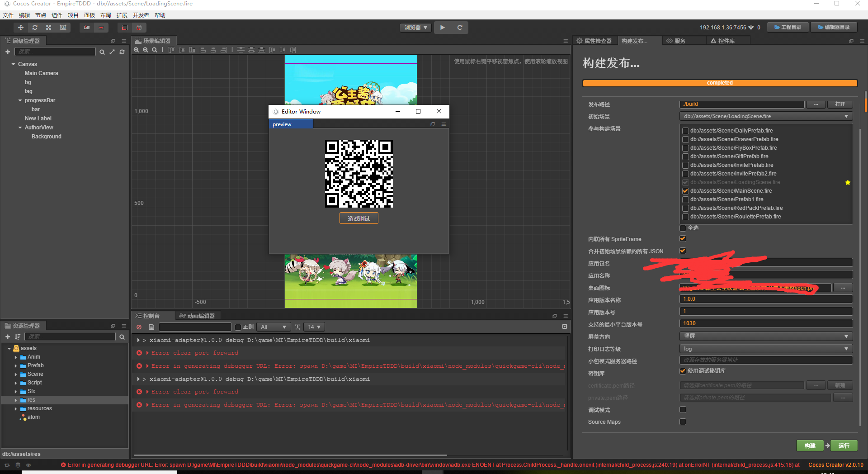Expand the Prefab folder in assets

click(16, 366)
